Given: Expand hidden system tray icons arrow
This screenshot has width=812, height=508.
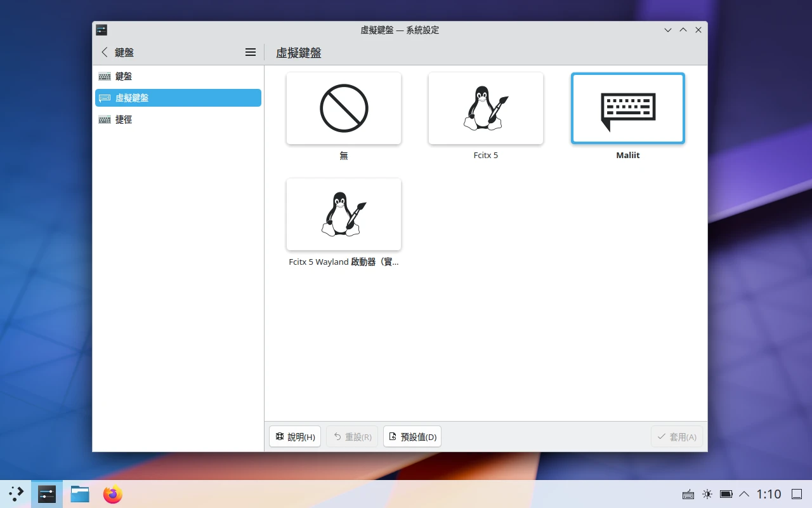Looking at the screenshot, I should click(744, 494).
